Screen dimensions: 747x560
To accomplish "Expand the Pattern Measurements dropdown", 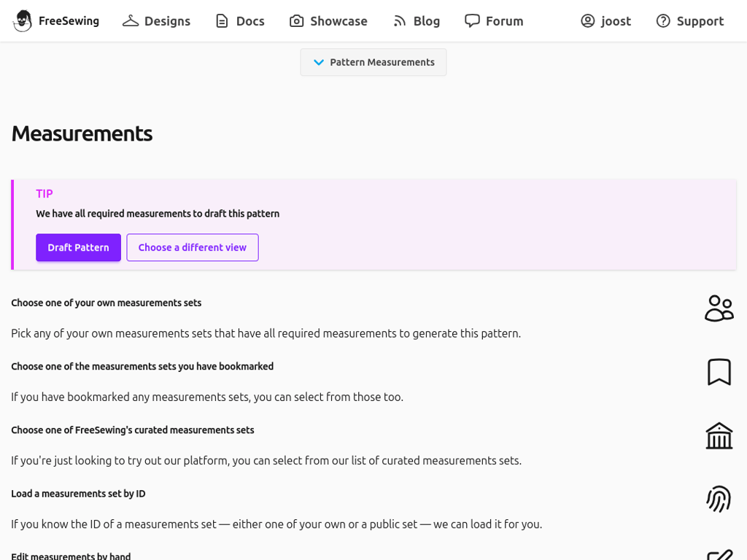I will point(373,62).
